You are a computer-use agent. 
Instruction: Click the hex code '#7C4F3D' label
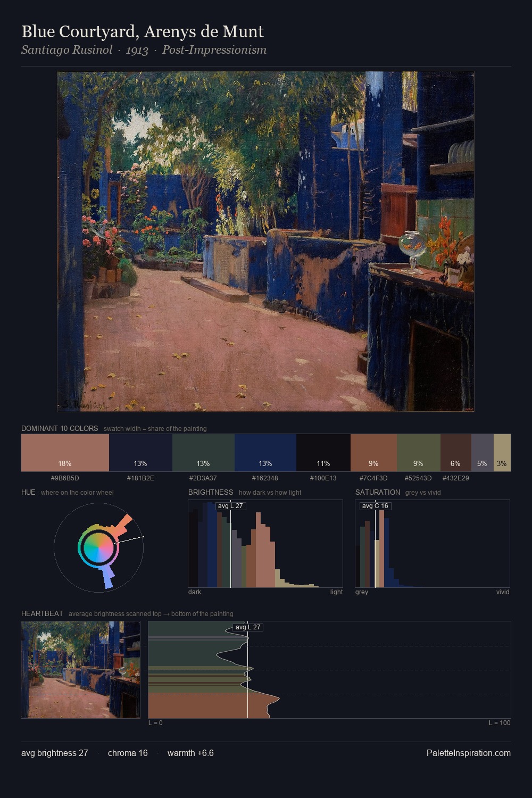click(x=373, y=478)
